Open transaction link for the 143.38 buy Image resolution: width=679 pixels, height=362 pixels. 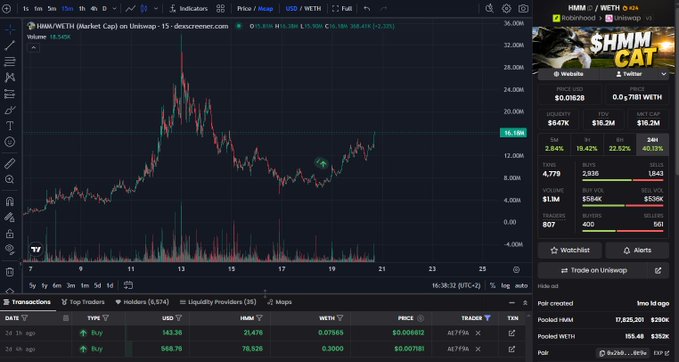pos(511,333)
